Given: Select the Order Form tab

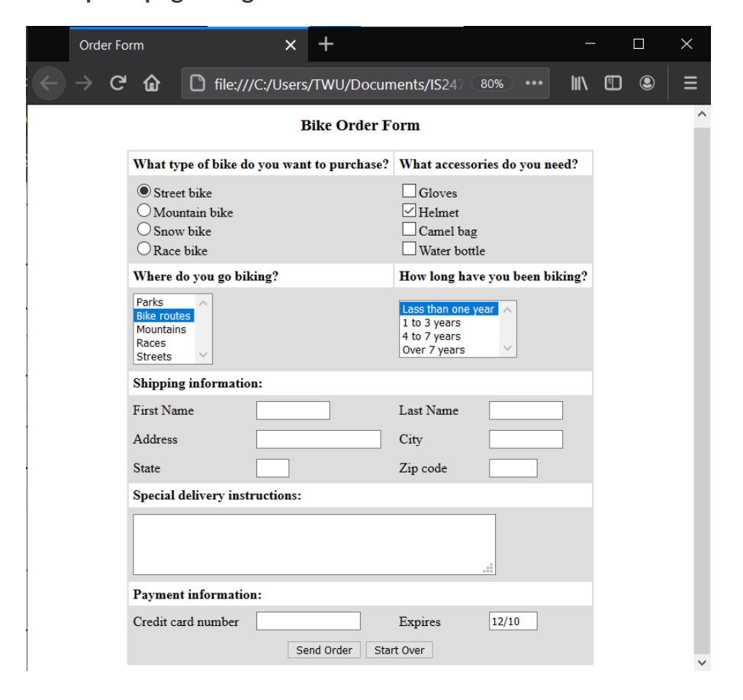Looking at the screenshot, I should (x=188, y=45).
